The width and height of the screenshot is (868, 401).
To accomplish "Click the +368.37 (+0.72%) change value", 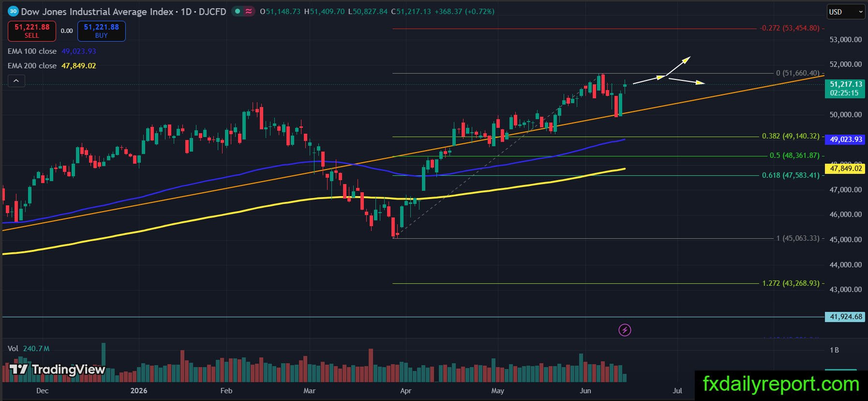I will 464,12.
